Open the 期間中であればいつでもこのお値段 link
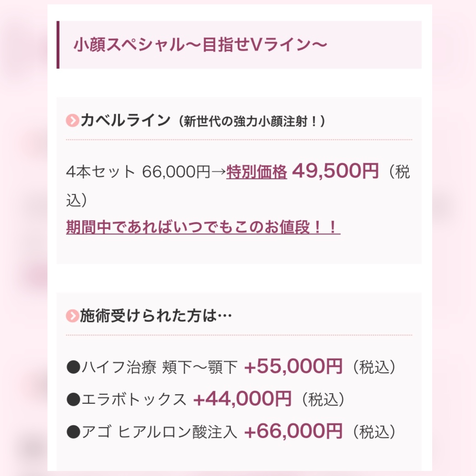Image resolution: width=476 pixels, height=476 pixels. point(203,227)
